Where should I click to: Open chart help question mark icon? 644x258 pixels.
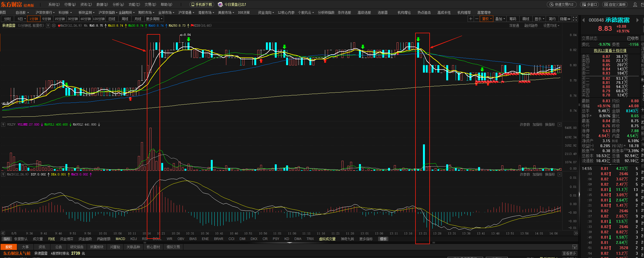point(48,25)
